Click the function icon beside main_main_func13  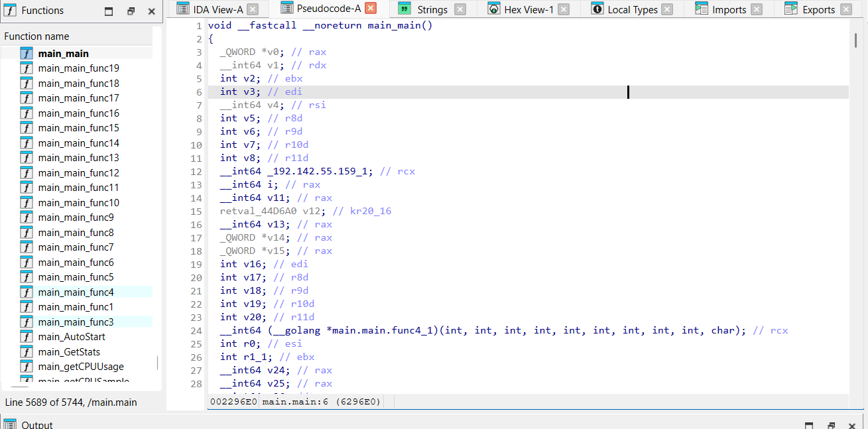pos(27,158)
